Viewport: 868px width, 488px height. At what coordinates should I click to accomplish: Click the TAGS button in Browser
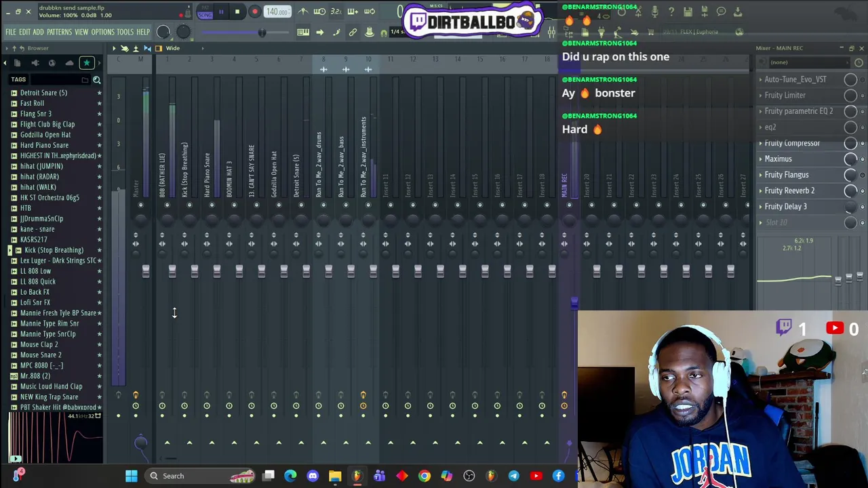pyautogui.click(x=18, y=80)
